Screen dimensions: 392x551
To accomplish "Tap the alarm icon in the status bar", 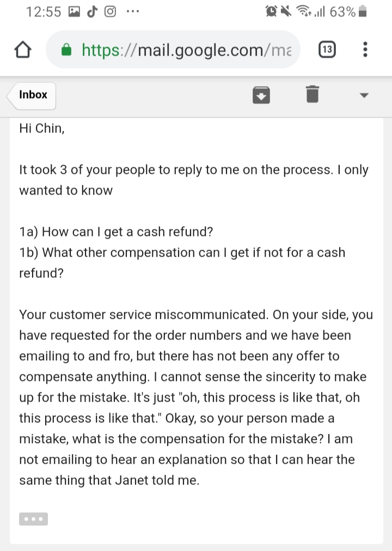I will (x=271, y=11).
